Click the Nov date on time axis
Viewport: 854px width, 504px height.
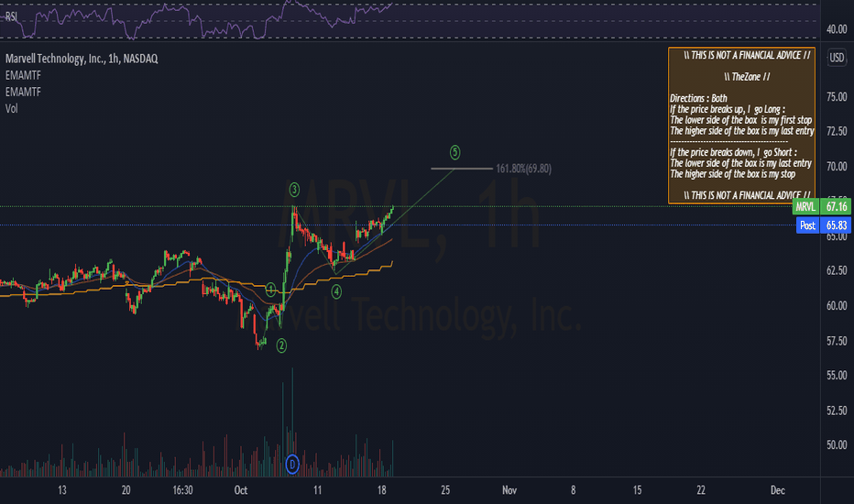(509, 490)
